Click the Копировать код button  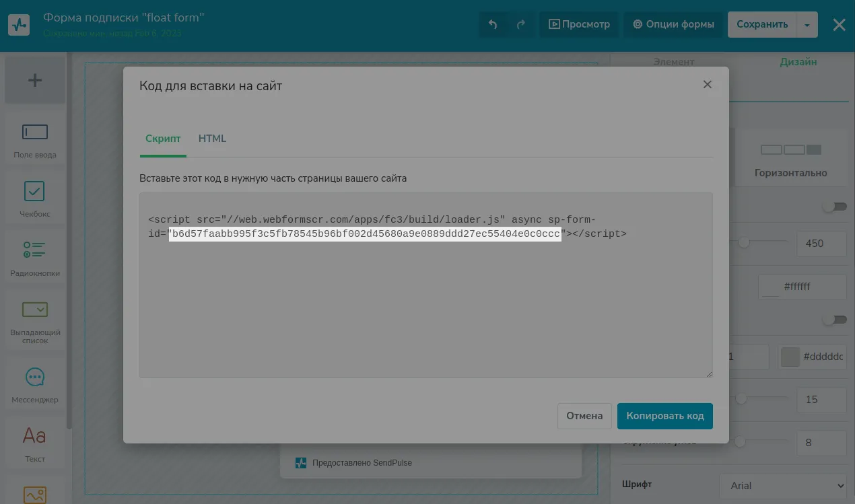[x=665, y=416]
